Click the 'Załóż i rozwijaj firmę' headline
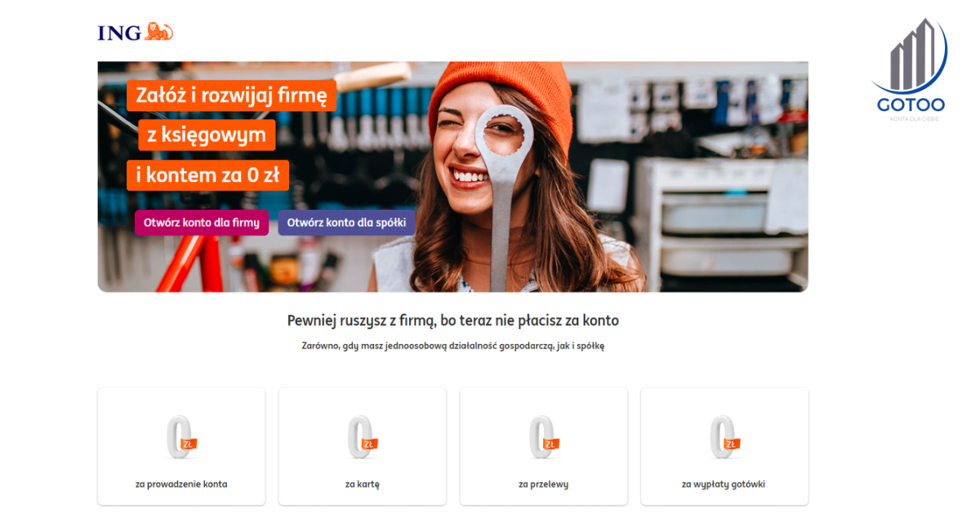 (231, 96)
